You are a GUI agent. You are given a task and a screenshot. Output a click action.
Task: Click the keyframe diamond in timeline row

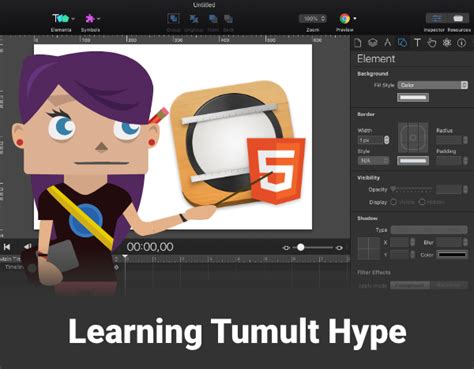coord(117,267)
